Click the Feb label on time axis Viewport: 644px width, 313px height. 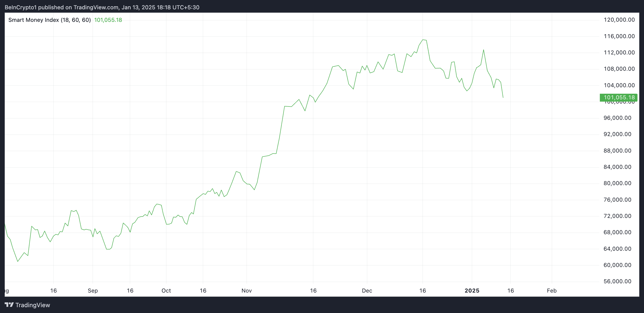pos(552,290)
